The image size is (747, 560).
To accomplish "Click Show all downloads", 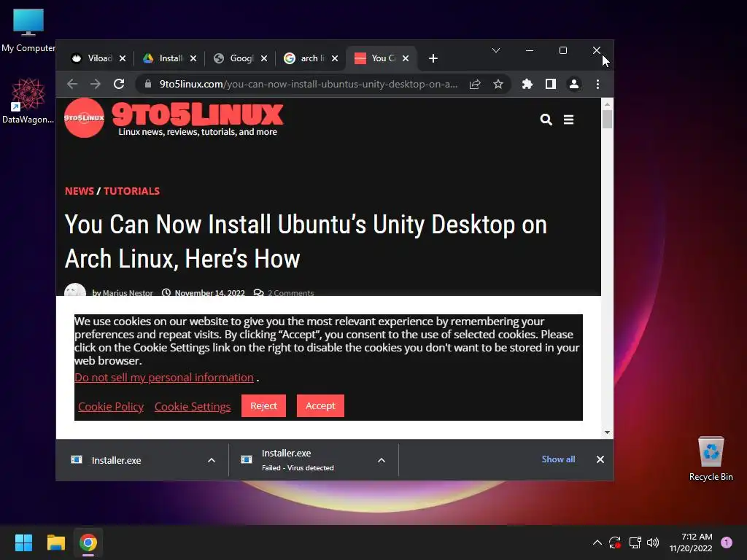I will 558,459.
